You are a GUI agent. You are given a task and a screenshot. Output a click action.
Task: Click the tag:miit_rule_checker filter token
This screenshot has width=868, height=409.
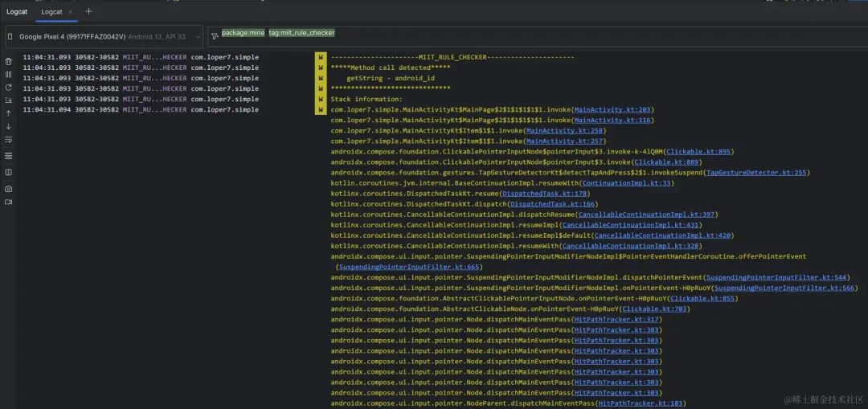(301, 33)
